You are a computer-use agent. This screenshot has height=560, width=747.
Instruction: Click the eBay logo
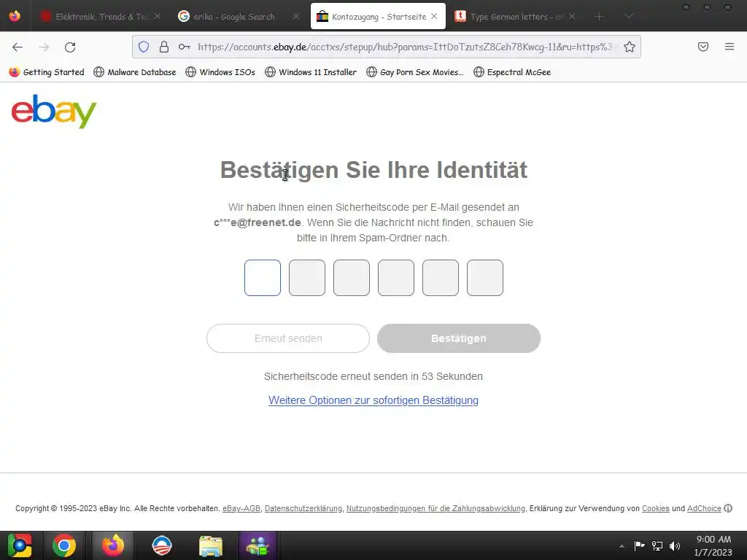point(54,111)
